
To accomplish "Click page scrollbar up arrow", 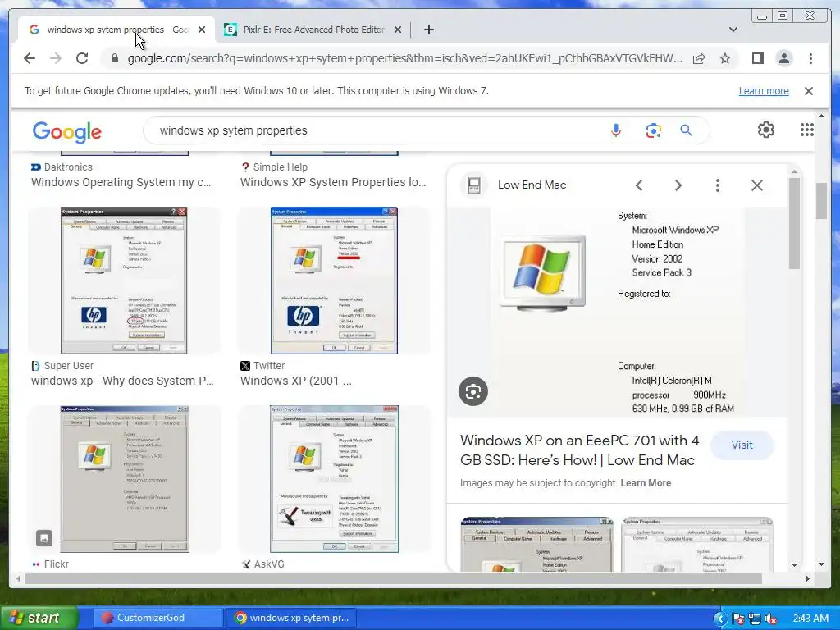I will (x=821, y=116).
